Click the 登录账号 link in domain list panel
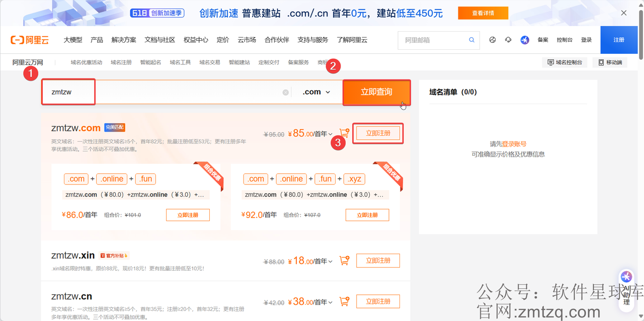The width and height of the screenshot is (644, 321). coord(514,144)
